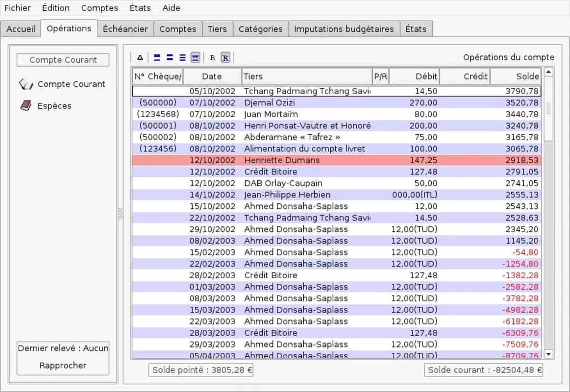
Task: Click the Débit column header
Action: click(x=415, y=76)
